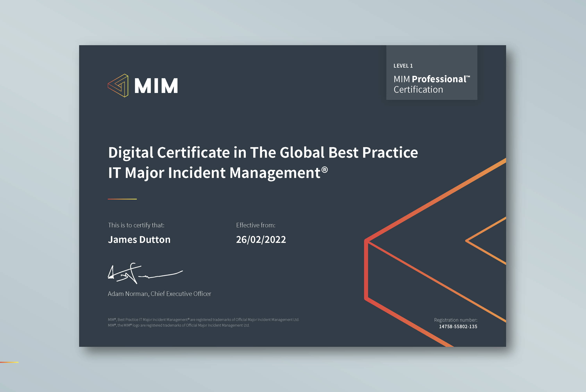
Task: Click registration number '14758-55802-135'
Action: [458, 327]
